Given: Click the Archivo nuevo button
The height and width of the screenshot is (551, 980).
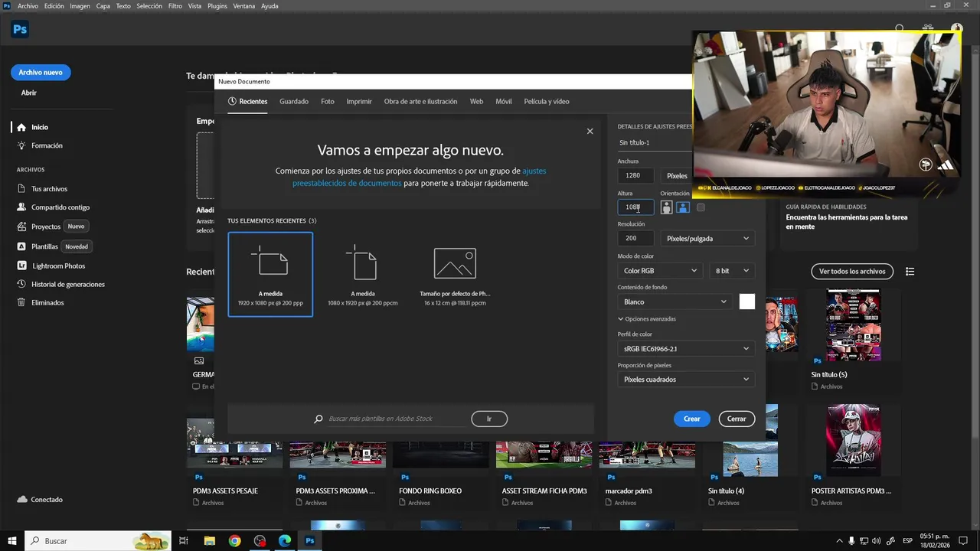Looking at the screenshot, I should 41,73.
